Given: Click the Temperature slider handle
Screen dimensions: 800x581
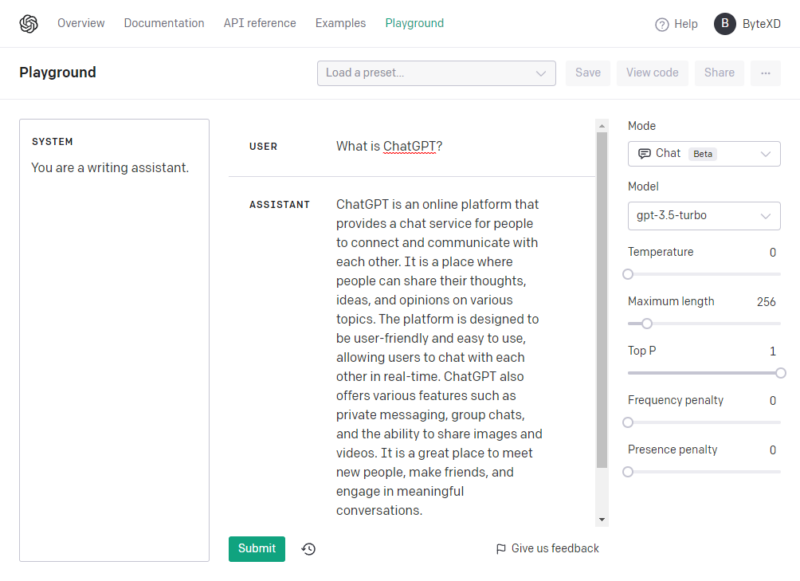Looking at the screenshot, I should coord(628,274).
